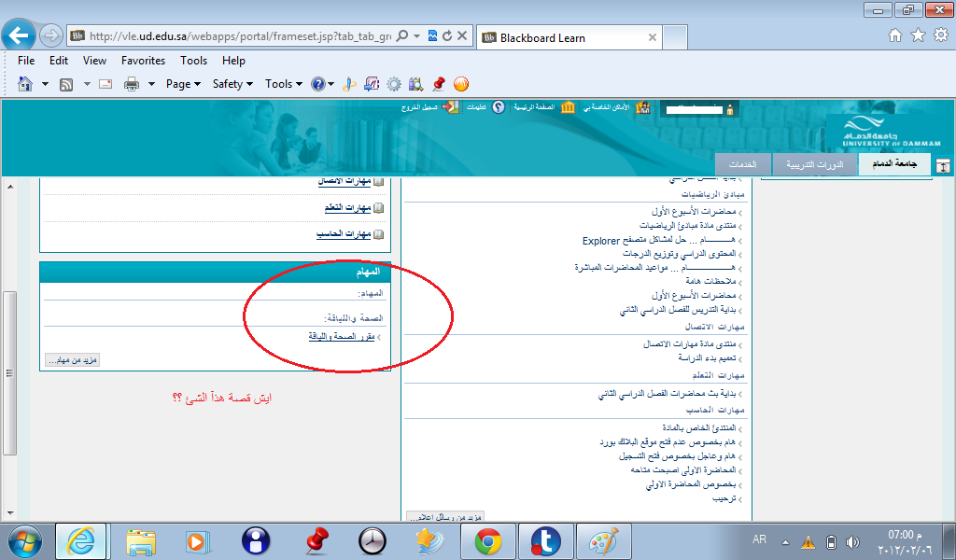The width and height of the screenshot is (956, 560).
Task: Open the Windows Start menu
Action: click(x=24, y=541)
